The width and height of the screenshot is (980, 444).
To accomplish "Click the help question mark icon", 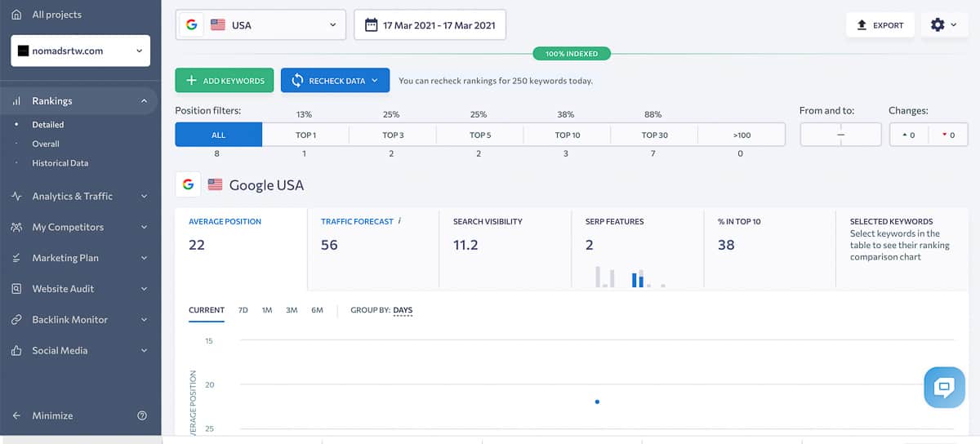I will point(142,415).
